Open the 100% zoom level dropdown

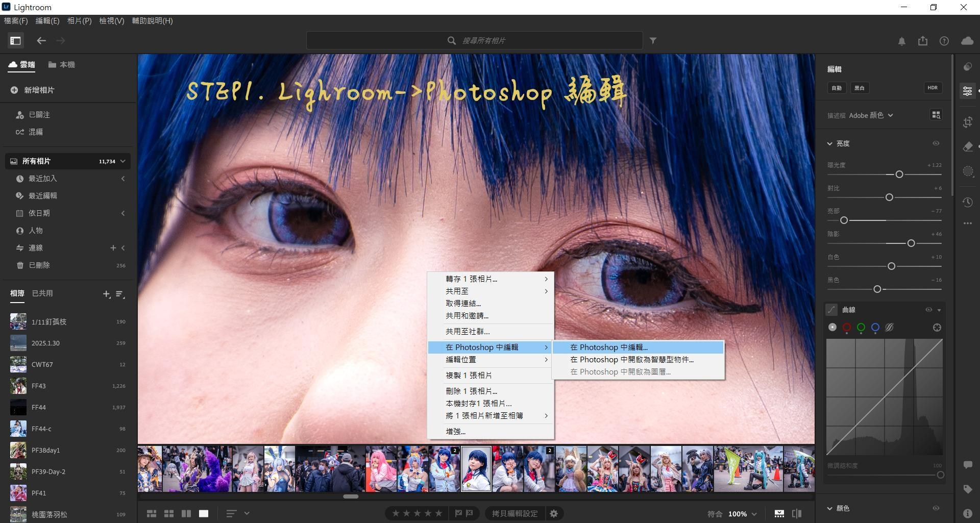point(742,514)
